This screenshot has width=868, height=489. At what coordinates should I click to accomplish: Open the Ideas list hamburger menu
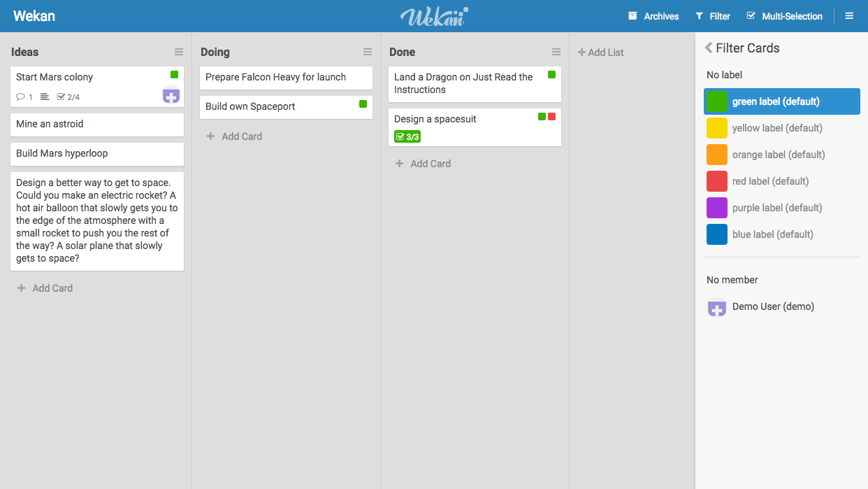point(179,51)
